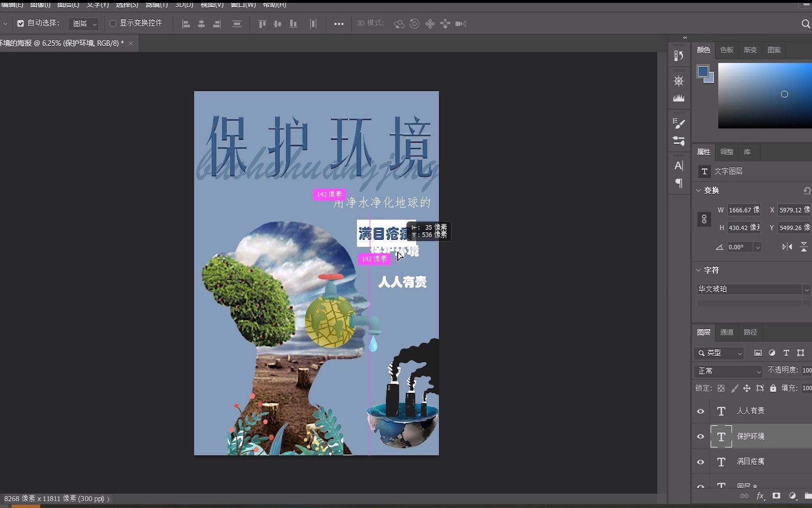The height and width of the screenshot is (508, 812).
Task: Click the foreground color swatch
Action: coord(703,72)
